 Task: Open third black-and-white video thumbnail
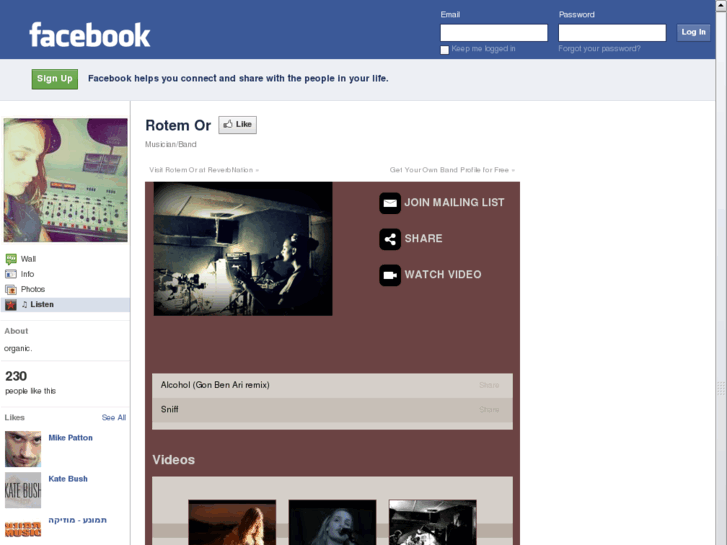(x=433, y=522)
